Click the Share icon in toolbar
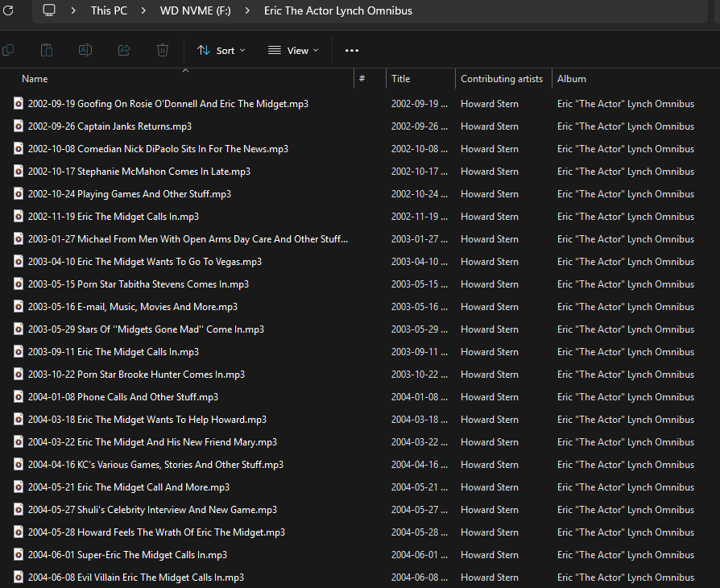 [124, 50]
